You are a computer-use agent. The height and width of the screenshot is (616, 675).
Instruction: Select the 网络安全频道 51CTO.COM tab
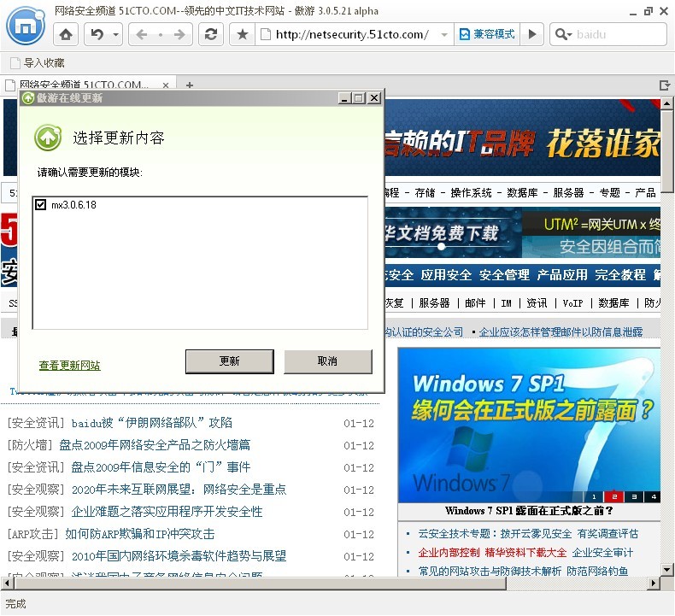[x=84, y=85]
